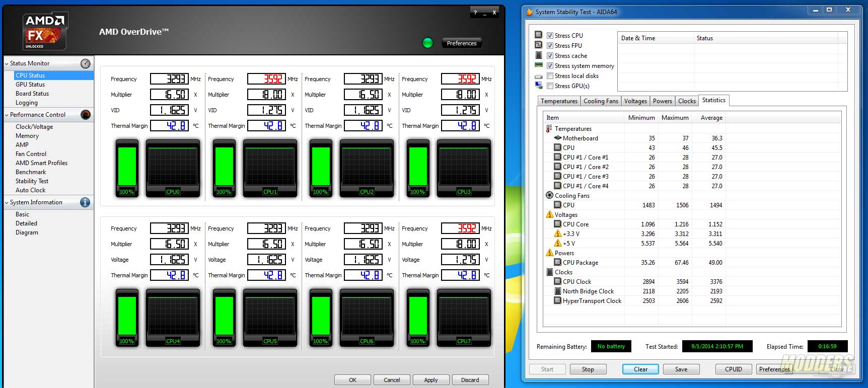
Task: Click the Stress FPU icon
Action: pyautogui.click(x=539, y=45)
